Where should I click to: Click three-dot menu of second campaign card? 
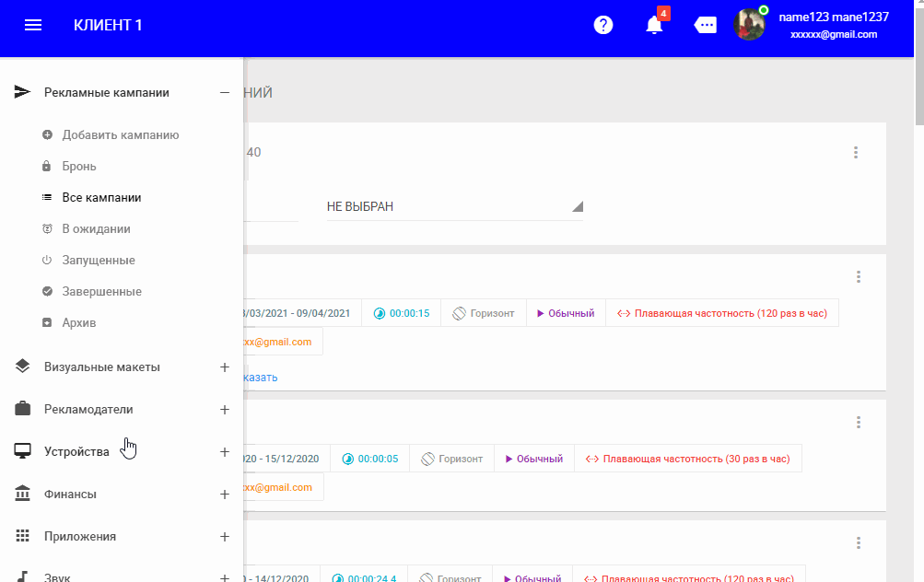click(858, 422)
